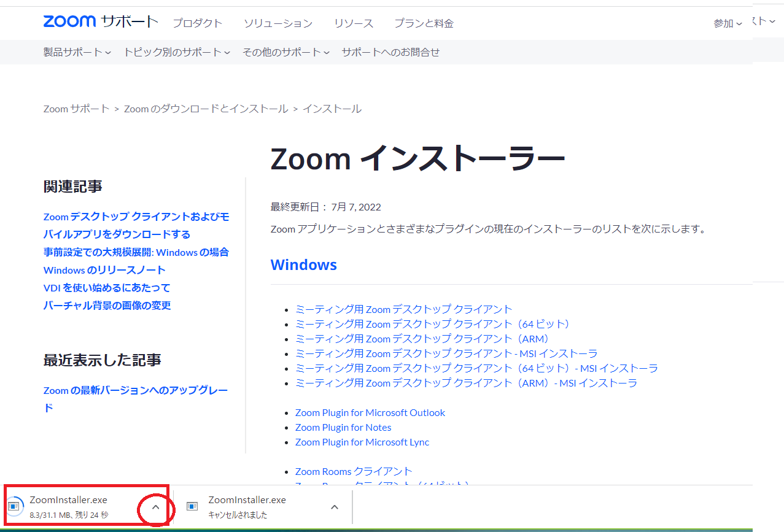Open バーチャル背景の画像の変更 related article
Image resolution: width=784 pixels, height=532 pixels.
tap(107, 306)
